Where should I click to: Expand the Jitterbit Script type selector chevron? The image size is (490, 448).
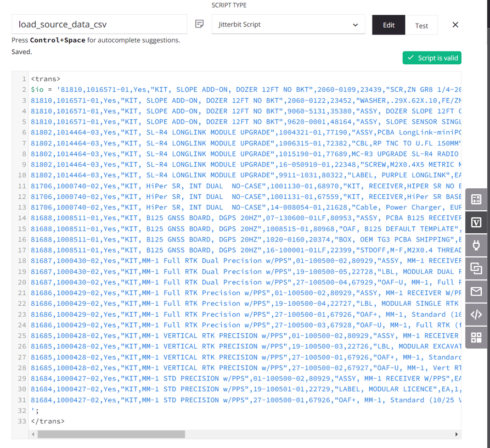point(356,24)
